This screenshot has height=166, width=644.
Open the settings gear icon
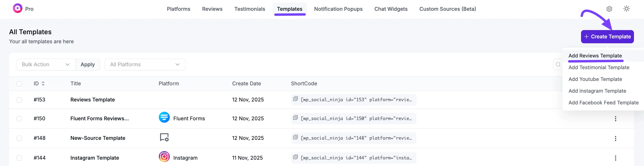[x=609, y=9]
